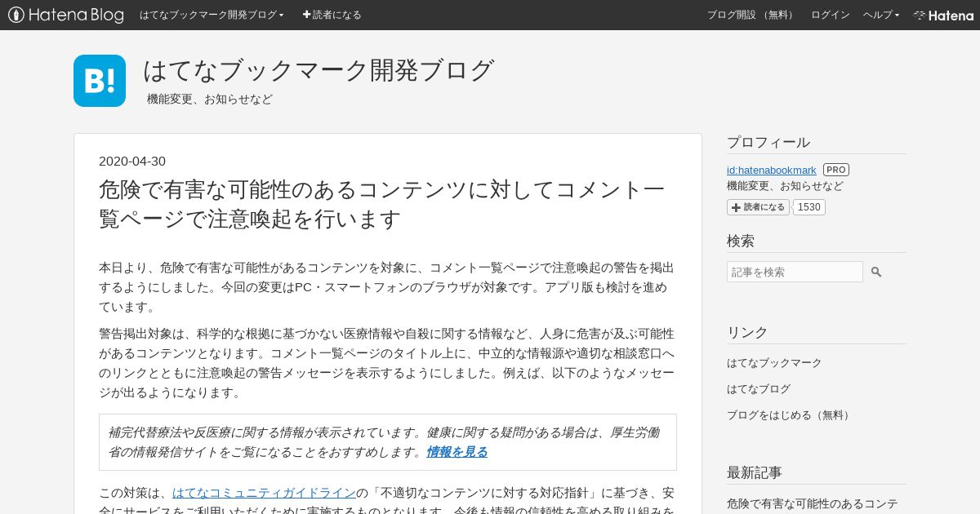The width and height of the screenshot is (980, 514).
Task: Expand はてなブックマーク開発ブログ dropdown in top bar
Action: pyautogui.click(x=212, y=15)
